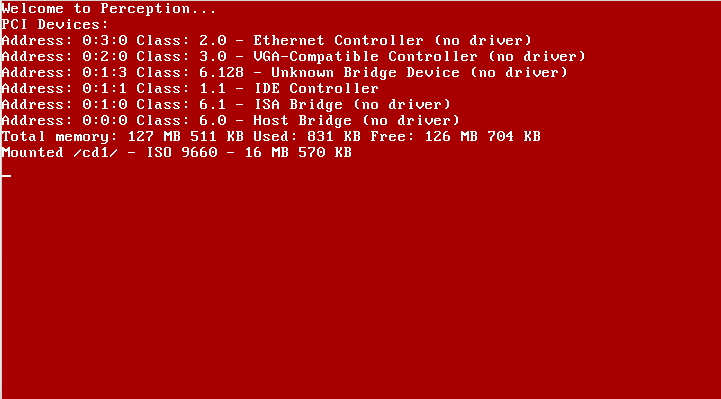The image size is (721, 399).
Task: Click the blinking underscore cursor prompt
Action: click(x=6, y=176)
